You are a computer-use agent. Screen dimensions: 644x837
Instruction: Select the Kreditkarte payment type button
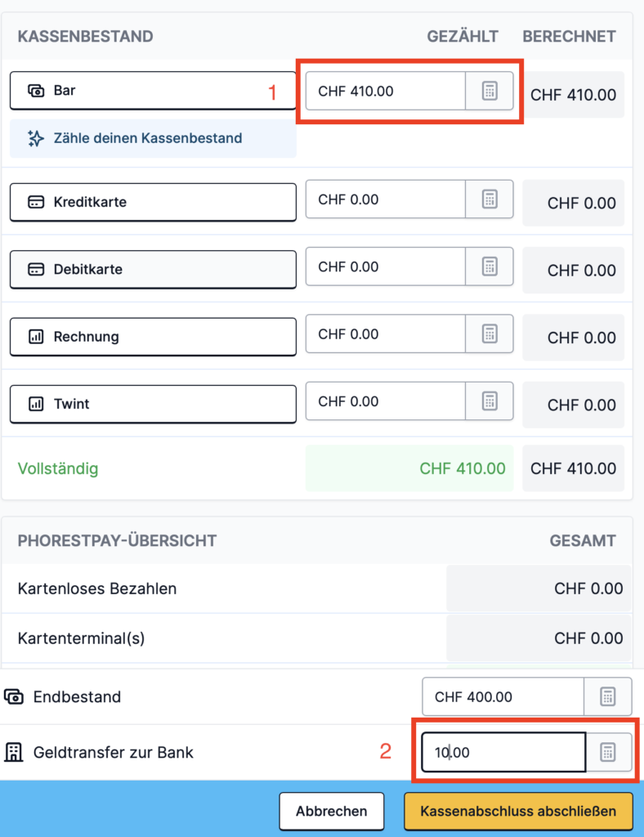[x=153, y=202]
